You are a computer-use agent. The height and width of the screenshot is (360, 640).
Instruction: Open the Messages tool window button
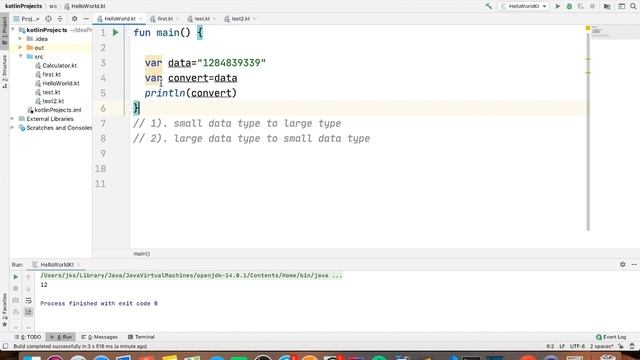pyautogui.click(x=99, y=337)
